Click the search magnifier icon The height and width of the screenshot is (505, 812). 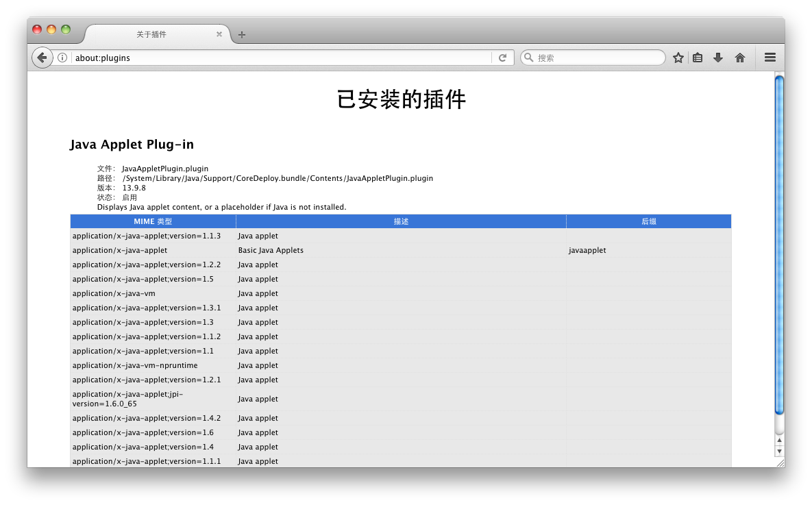[528, 58]
